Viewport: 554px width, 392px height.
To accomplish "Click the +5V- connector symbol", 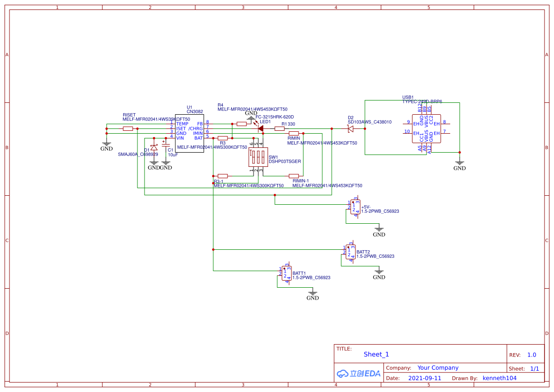I will click(355, 207).
